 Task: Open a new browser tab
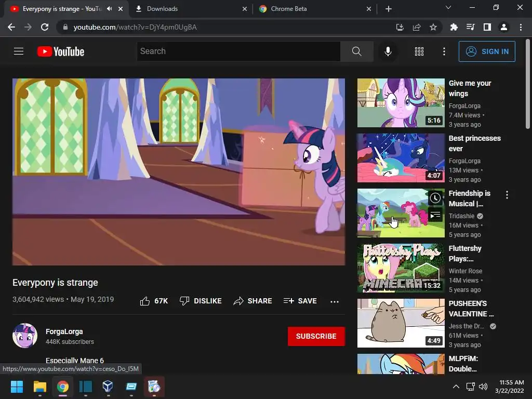(x=389, y=9)
